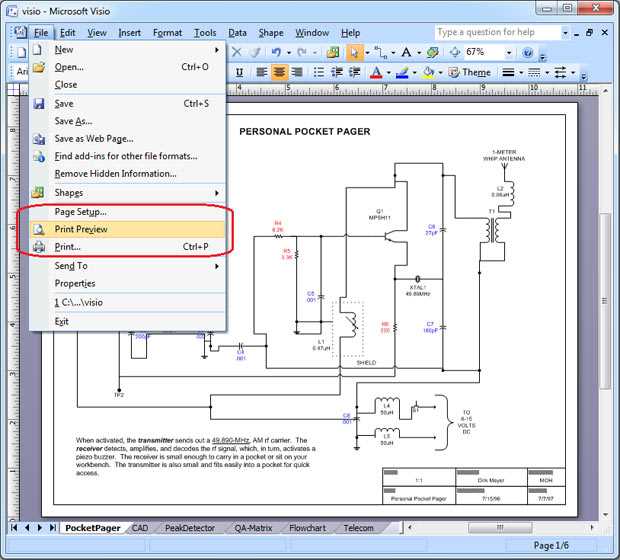Click the first page tab navigation arrow

point(14,528)
